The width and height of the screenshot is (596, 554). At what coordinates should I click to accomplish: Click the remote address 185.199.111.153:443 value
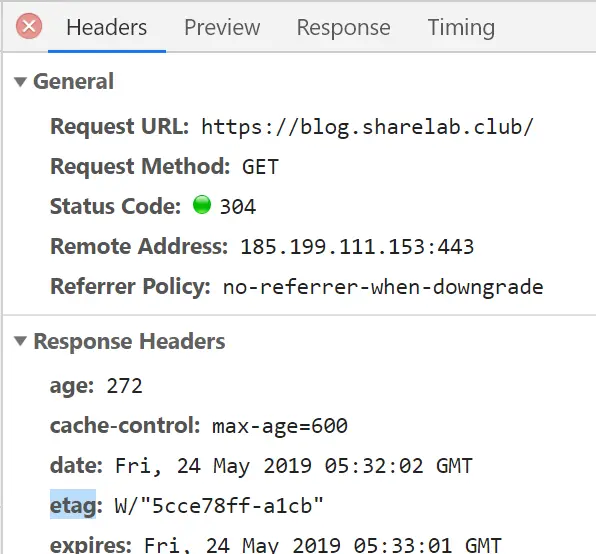click(x=357, y=247)
